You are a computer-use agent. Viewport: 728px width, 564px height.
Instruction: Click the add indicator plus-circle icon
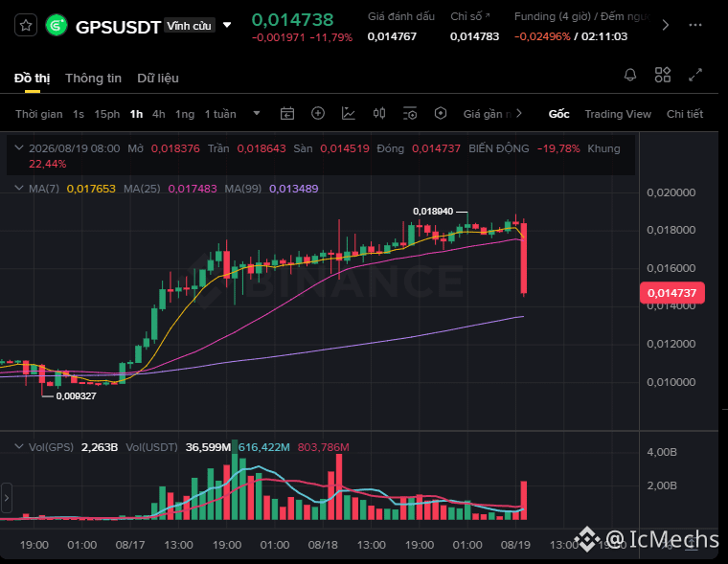tap(318, 113)
